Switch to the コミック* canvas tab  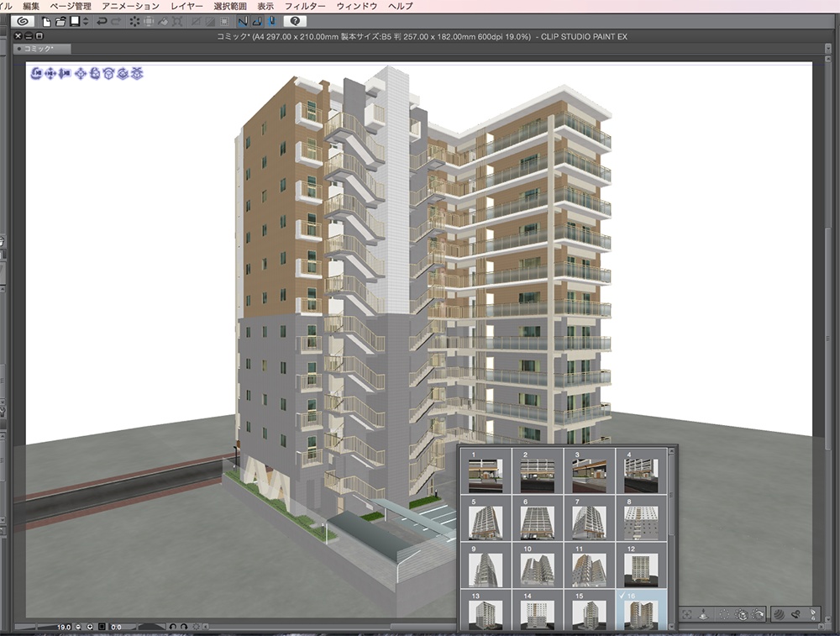40,48
